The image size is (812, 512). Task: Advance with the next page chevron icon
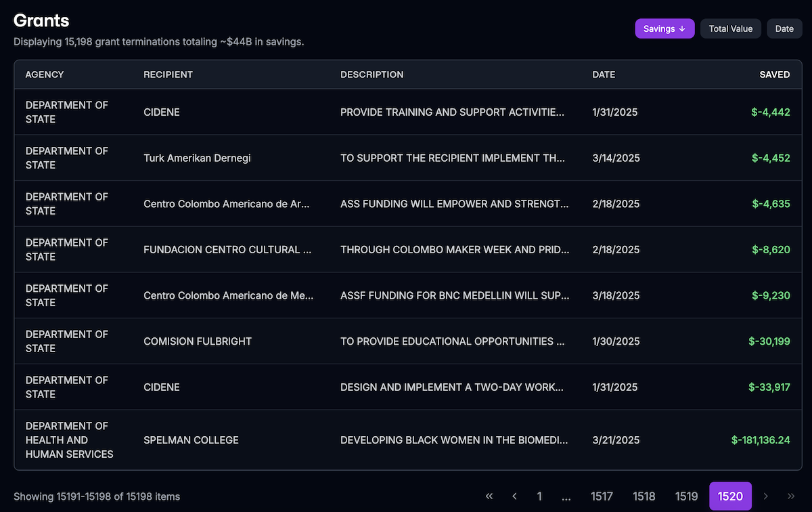(765, 496)
